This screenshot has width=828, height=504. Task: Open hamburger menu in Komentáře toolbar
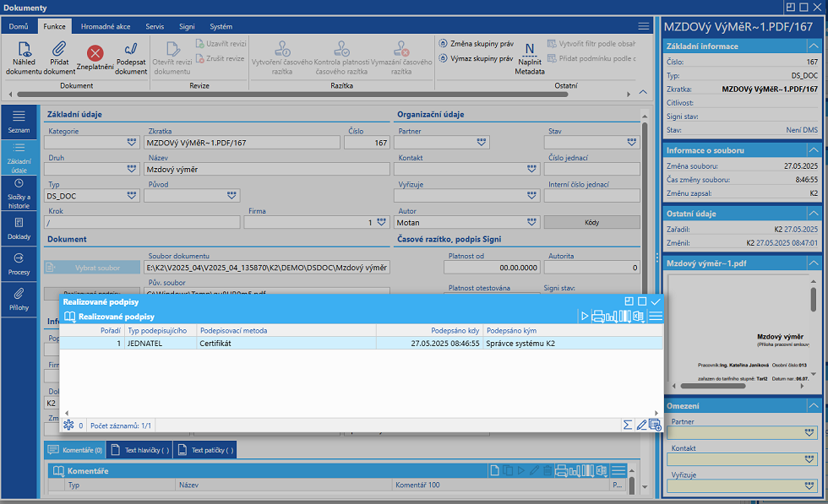pos(618,470)
